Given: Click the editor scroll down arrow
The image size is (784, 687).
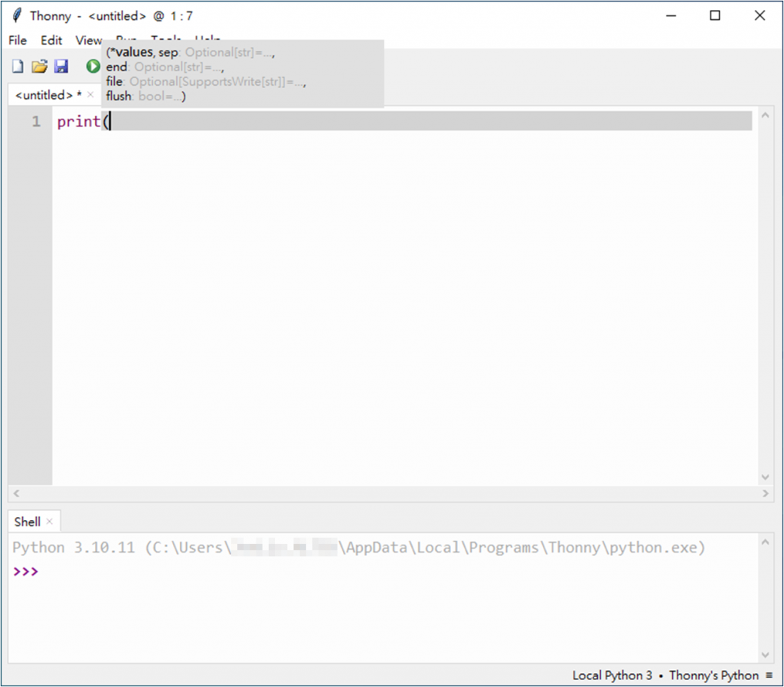Looking at the screenshot, I should pyautogui.click(x=765, y=477).
